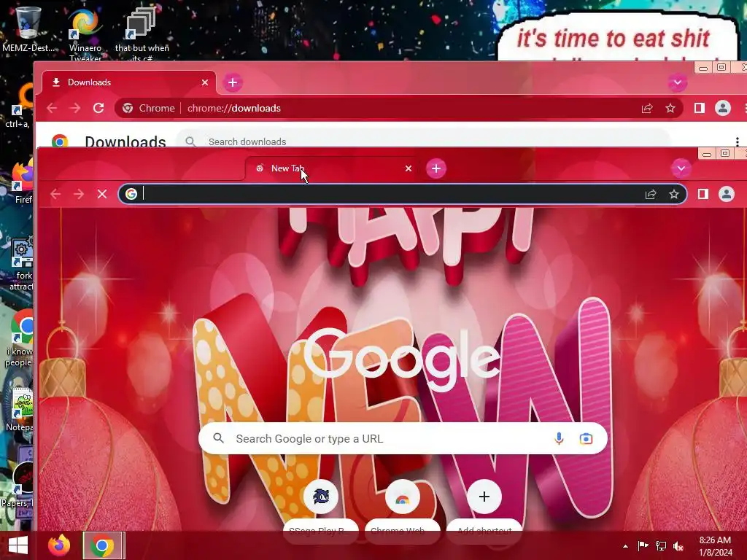The image size is (747, 560).
Task: Show hidden system tray icons
Action: point(625,546)
